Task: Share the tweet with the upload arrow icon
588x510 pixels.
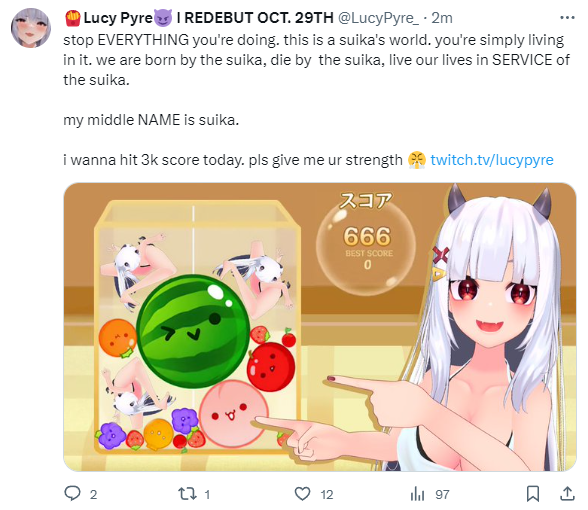Action: (x=567, y=494)
